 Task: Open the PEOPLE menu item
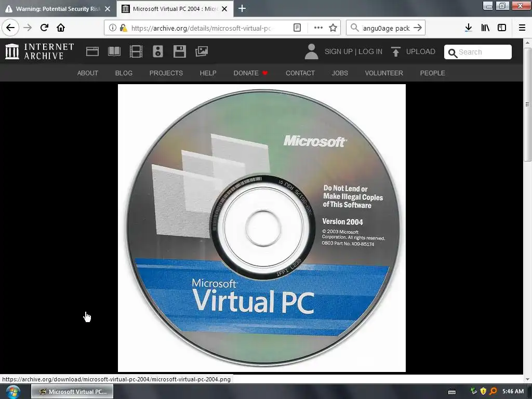(433, 73)
